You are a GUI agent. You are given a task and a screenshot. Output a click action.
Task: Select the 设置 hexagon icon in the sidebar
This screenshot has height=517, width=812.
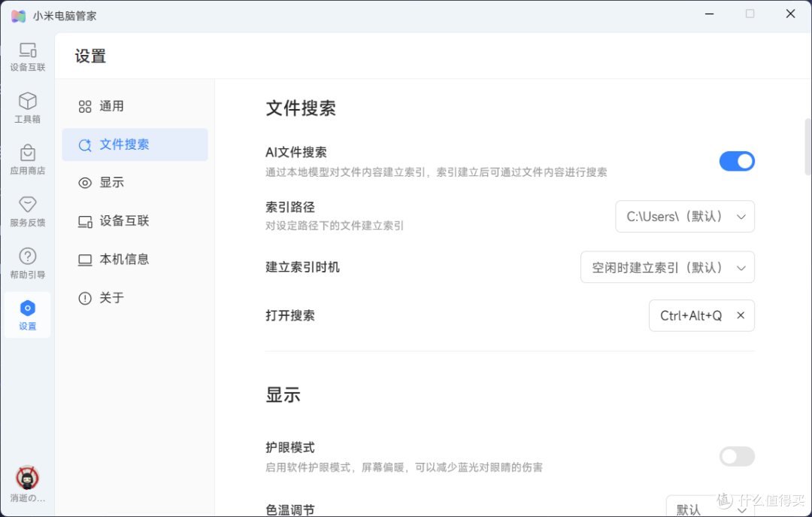pos(28,308)
